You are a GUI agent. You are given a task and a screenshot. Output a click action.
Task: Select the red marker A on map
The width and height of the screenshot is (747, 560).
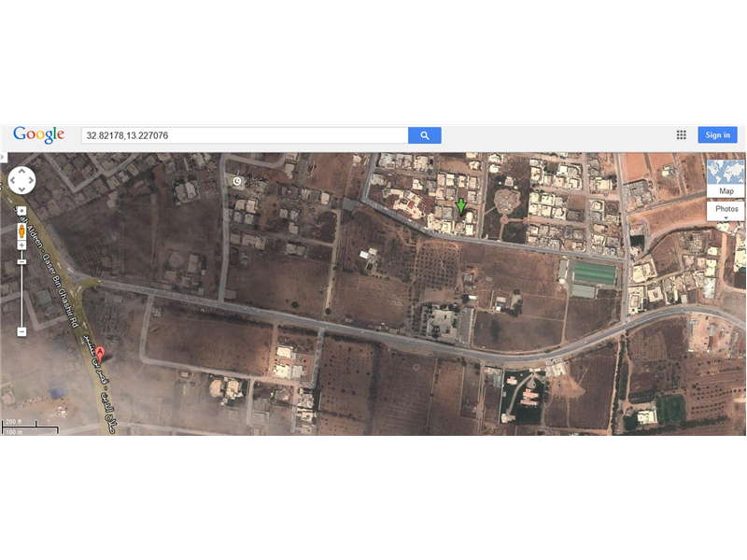(x=101, y=353)
